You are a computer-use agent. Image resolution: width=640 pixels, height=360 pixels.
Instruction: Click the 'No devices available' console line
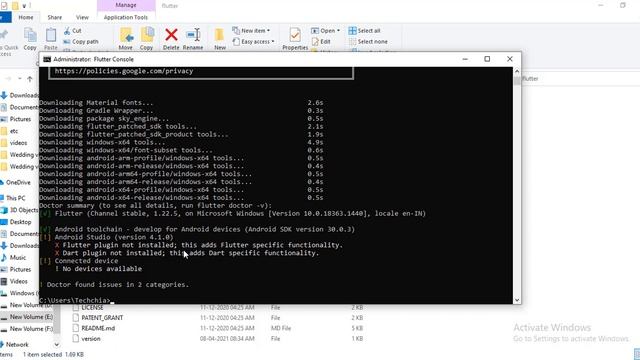tap(98, 269)
